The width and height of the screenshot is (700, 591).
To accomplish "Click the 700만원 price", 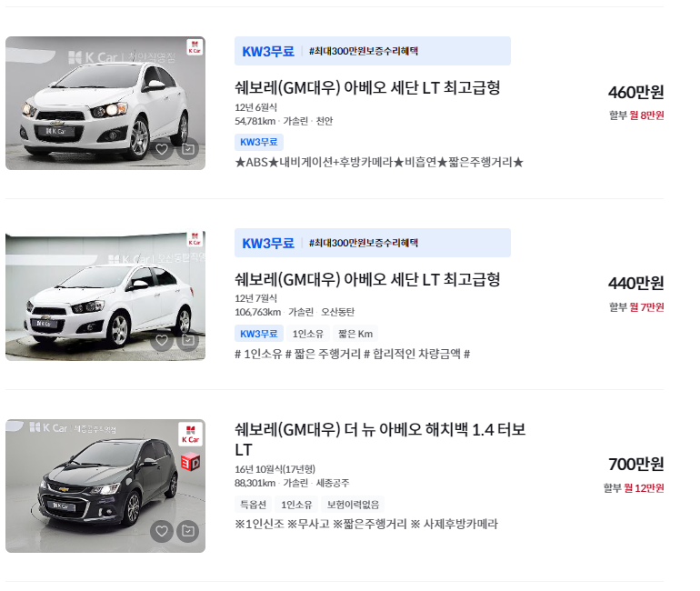I will click(635, 465).
